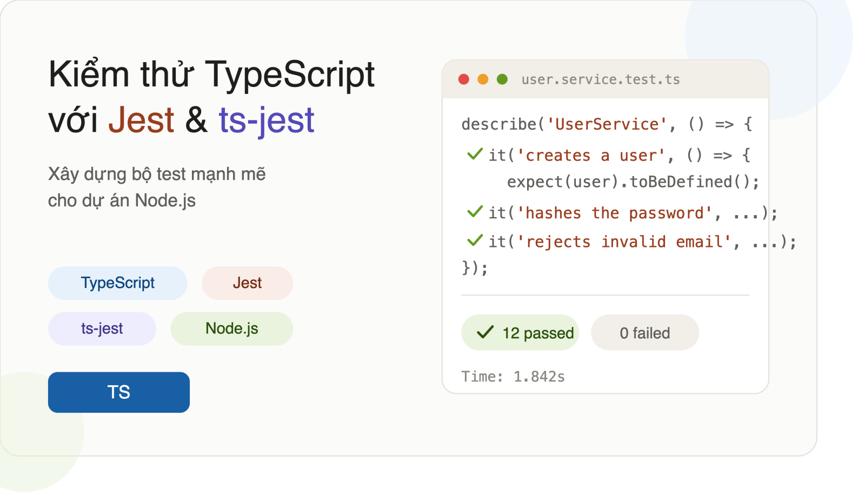Image resolution: width=865 pixels, height=504 pixels.
Task: Click the describe('UserService' code line
Action: [607, 124]
